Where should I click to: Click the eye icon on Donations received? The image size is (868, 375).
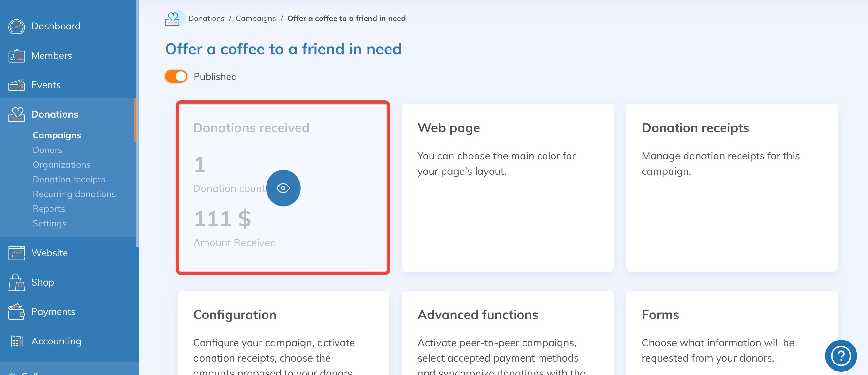tap(283, 188)
